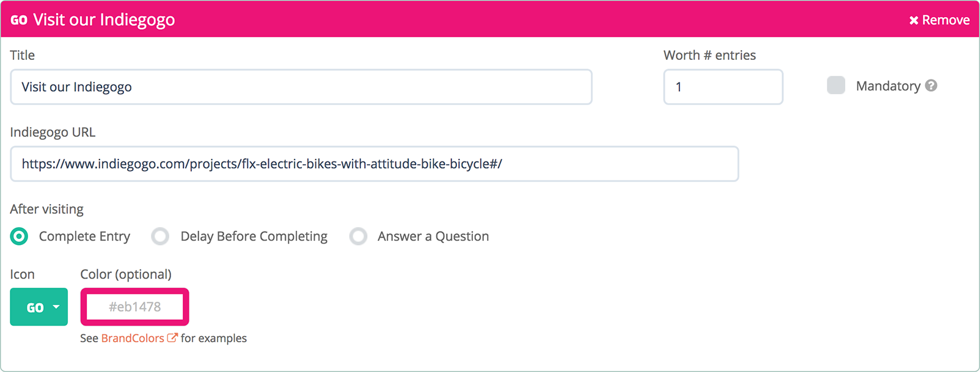This screenshot has width=980, height=372.
Task: Click the external link icon after BrandColors
Action: point(172,338)
